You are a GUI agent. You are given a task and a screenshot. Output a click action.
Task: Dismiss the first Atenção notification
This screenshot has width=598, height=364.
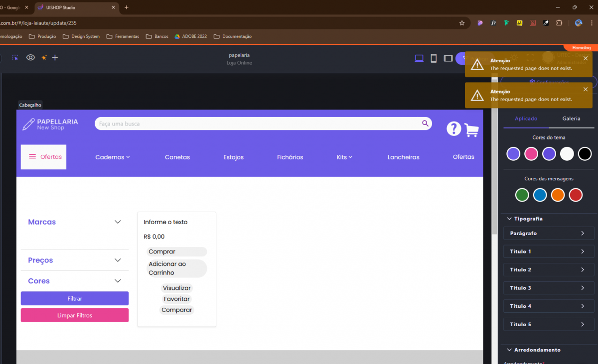586,58
